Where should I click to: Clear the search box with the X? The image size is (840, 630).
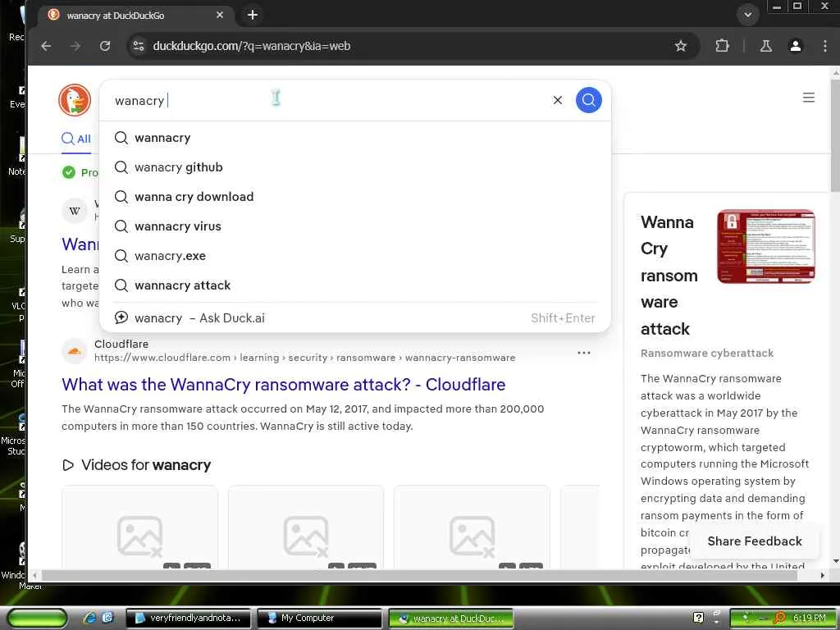pos(558,100)
